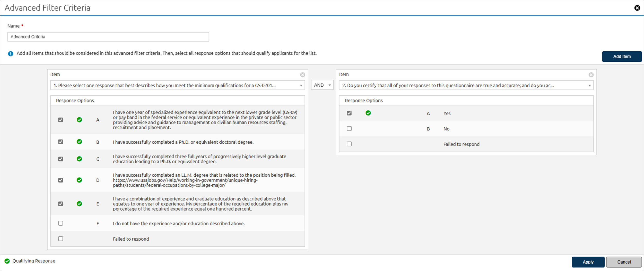Viewport: 644px width, 271px height.
Task: Click the Add Item button
Action: click(x=622, y=56)
